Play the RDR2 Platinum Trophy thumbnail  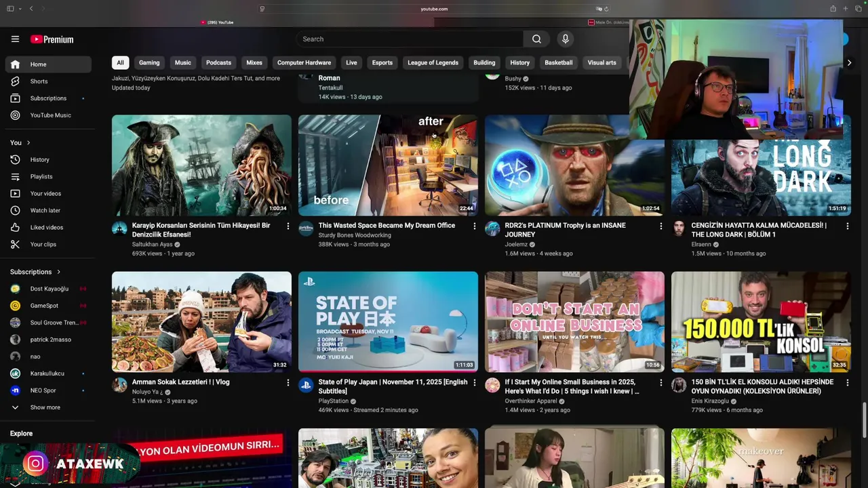coord(574,165)
